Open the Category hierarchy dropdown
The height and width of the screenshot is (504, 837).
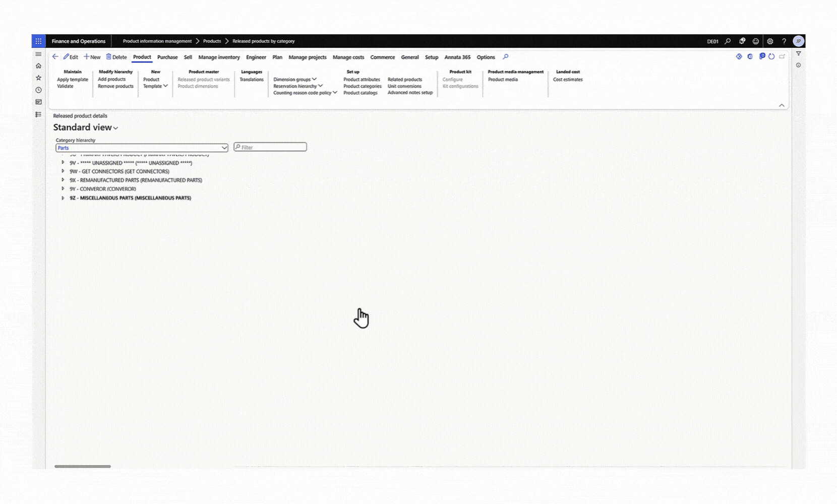tap(224, 148)
